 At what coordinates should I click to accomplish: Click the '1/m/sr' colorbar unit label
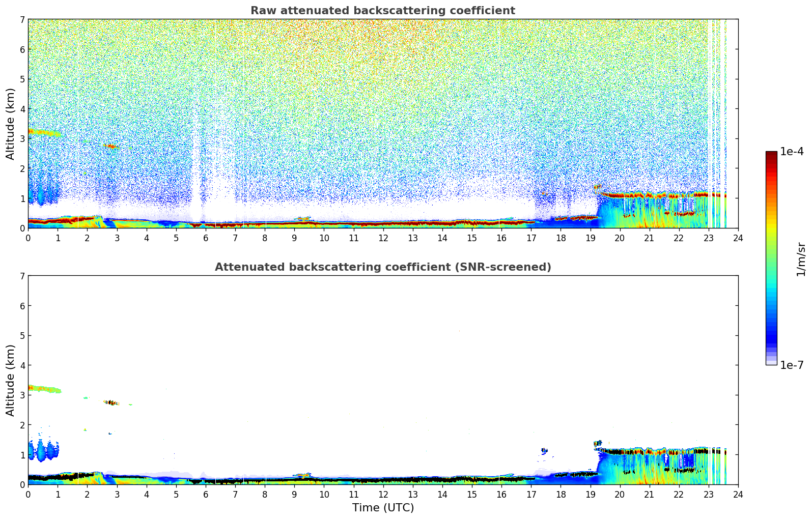coord(801,259)
